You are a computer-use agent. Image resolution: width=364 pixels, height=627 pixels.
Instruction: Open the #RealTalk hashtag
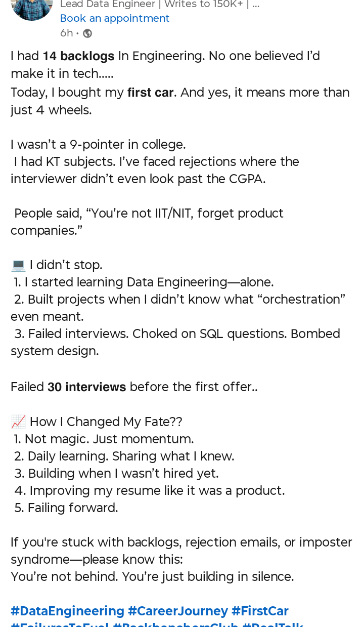(272, 624)
